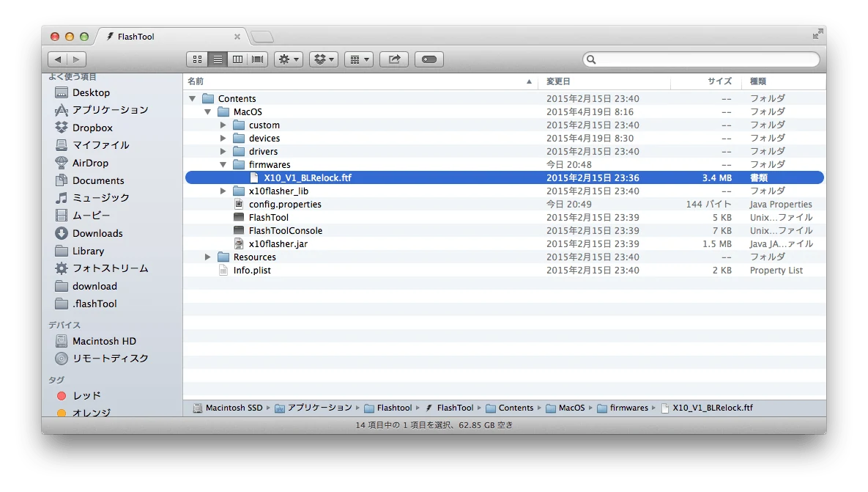
Task: Open the item arrangement dropdown
Action: tap(359, 59)
